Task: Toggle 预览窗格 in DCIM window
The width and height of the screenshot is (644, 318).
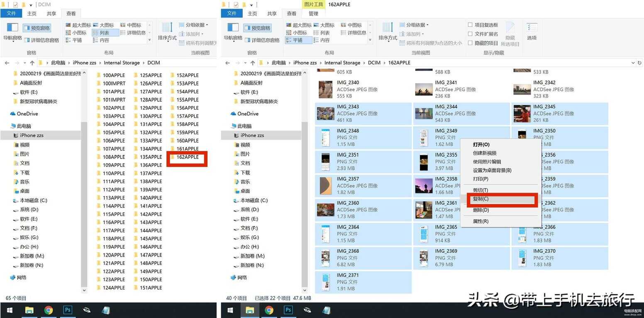Action: pos(37,28)
